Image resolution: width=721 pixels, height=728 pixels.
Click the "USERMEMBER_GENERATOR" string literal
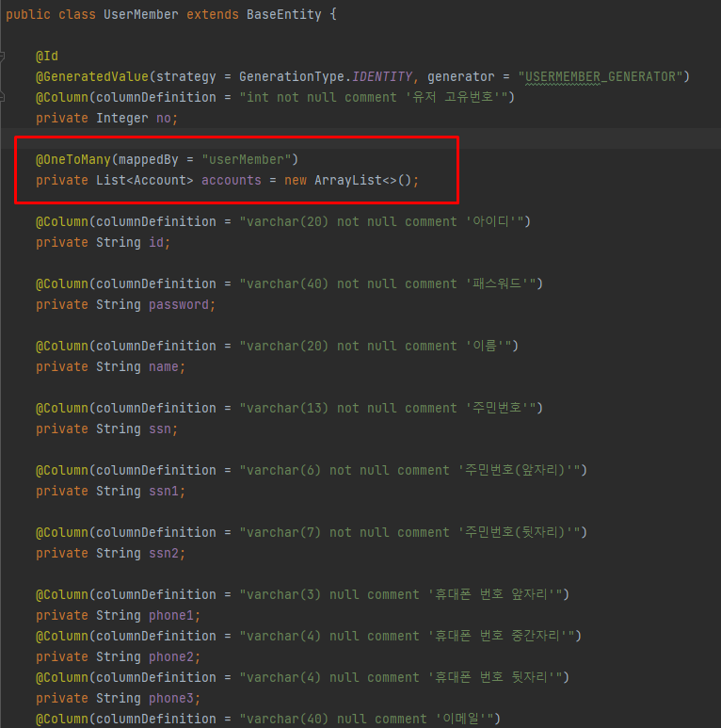click(600, 76)
